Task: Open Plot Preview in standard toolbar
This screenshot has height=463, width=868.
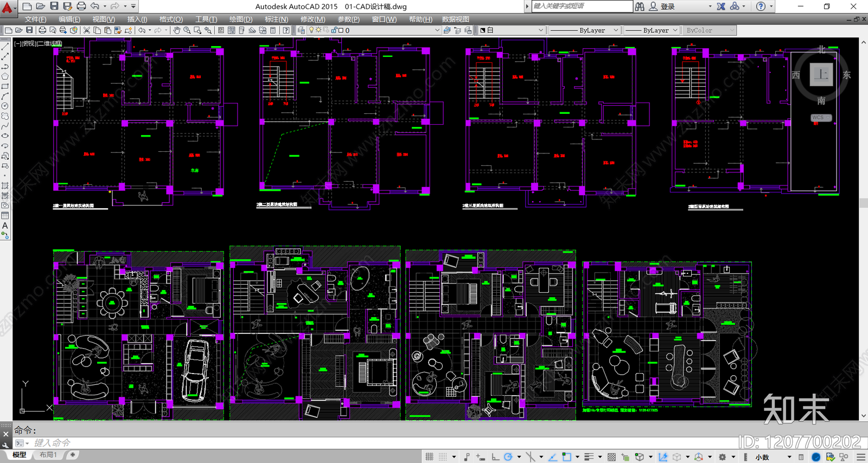Action: (53, 30)
